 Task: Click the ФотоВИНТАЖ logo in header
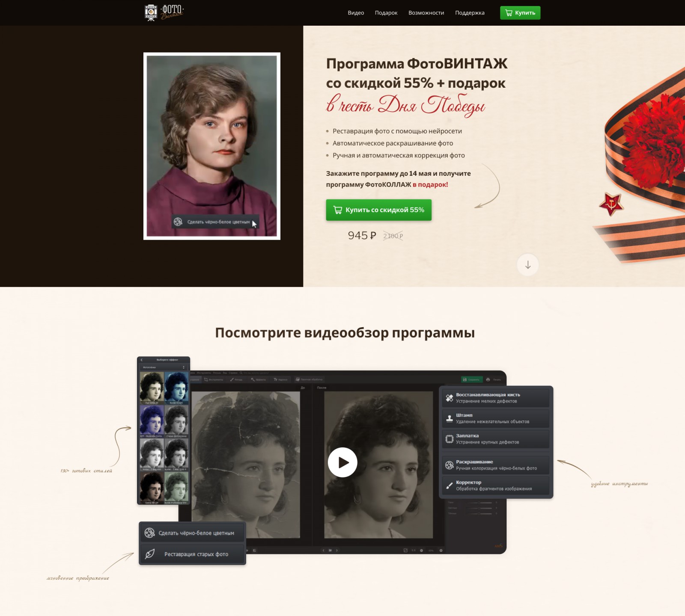click(164, 12)
